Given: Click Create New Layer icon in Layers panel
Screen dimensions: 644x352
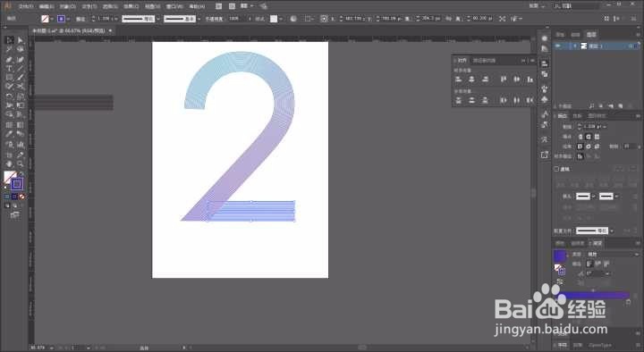Looking at the screenshot, I should pos(620,105).
